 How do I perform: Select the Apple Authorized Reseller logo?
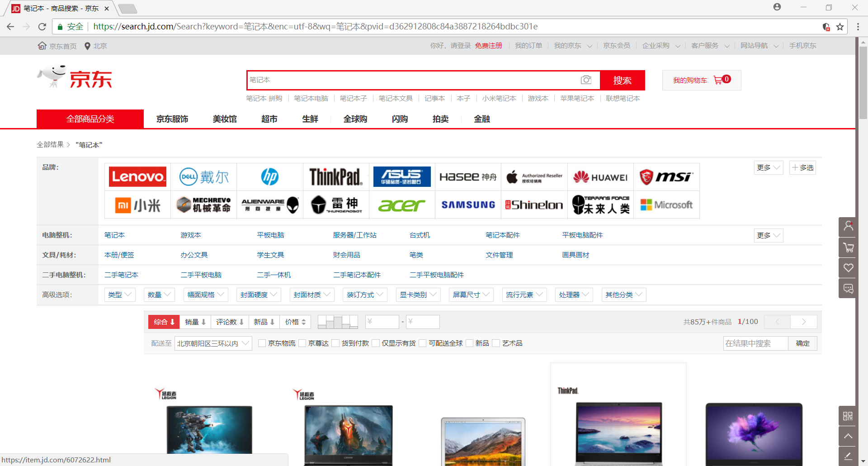tap(534, 177)
